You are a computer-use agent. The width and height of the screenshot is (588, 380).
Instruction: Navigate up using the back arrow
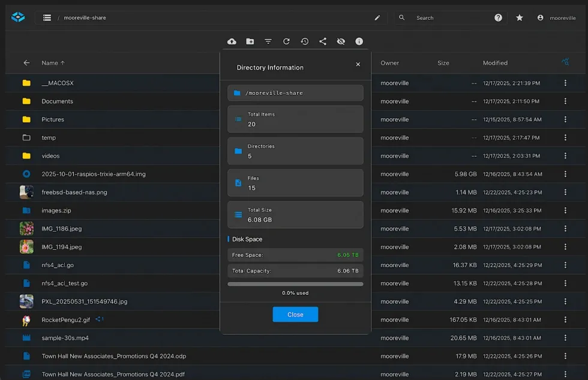26,62
